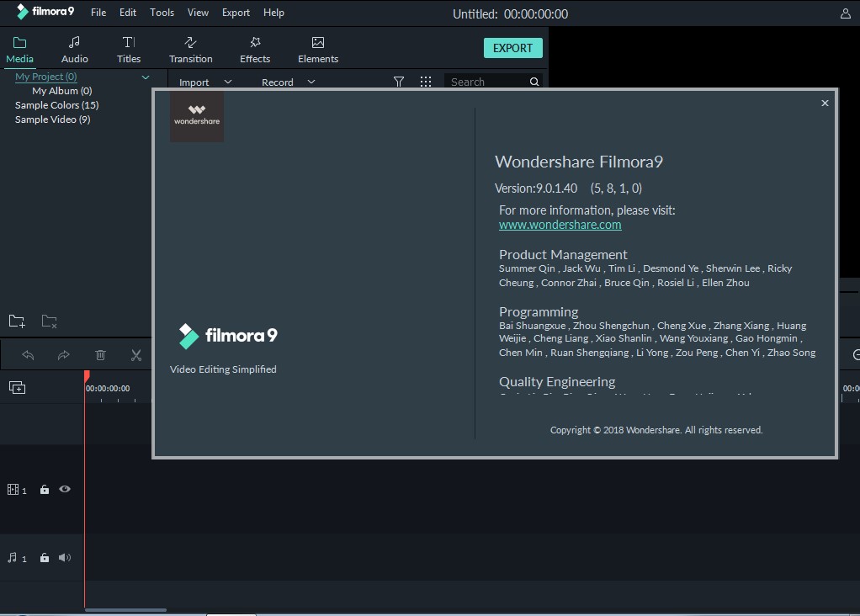Open the Import dropdown
Image resolution: width=860 pixels, height=616 pixels.
[x=205, y=82]
